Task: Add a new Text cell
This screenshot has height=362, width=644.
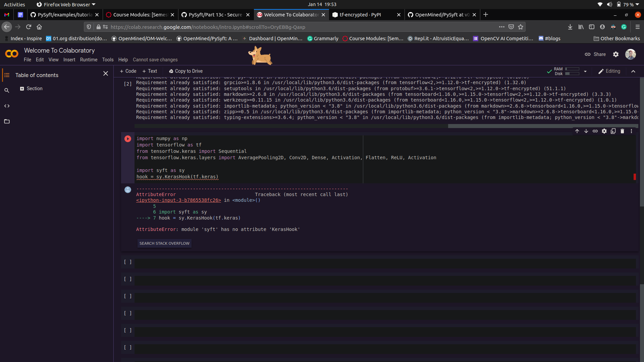Action: pyautogui.click(x=150, y=71)
